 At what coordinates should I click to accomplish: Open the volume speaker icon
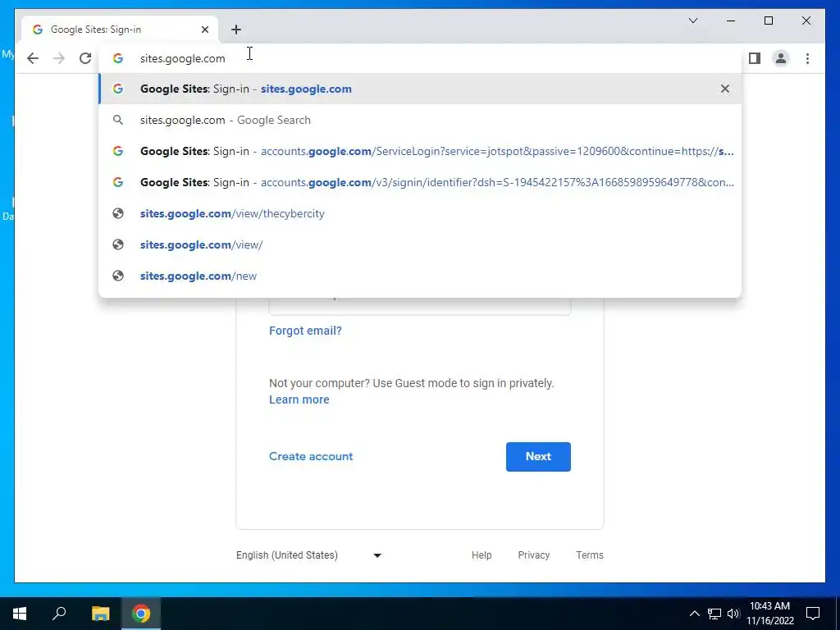click(733, 614)
